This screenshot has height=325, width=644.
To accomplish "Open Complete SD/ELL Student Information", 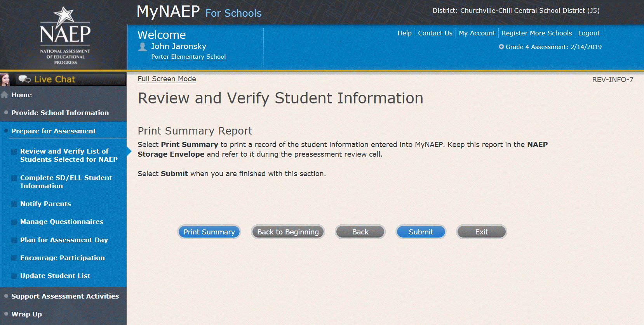I will pyautogui.click(x=66, y=182).
